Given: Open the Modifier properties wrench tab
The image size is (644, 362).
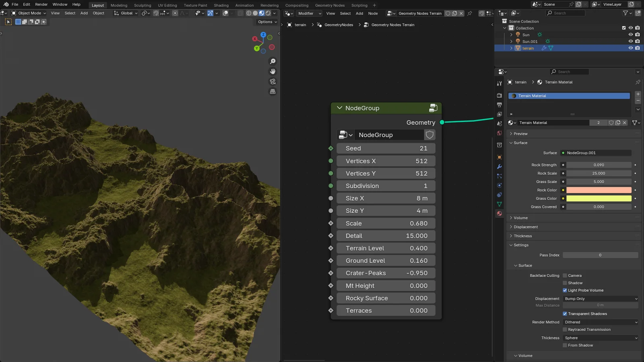Looking at the screenshot, I should click(499, 166).
